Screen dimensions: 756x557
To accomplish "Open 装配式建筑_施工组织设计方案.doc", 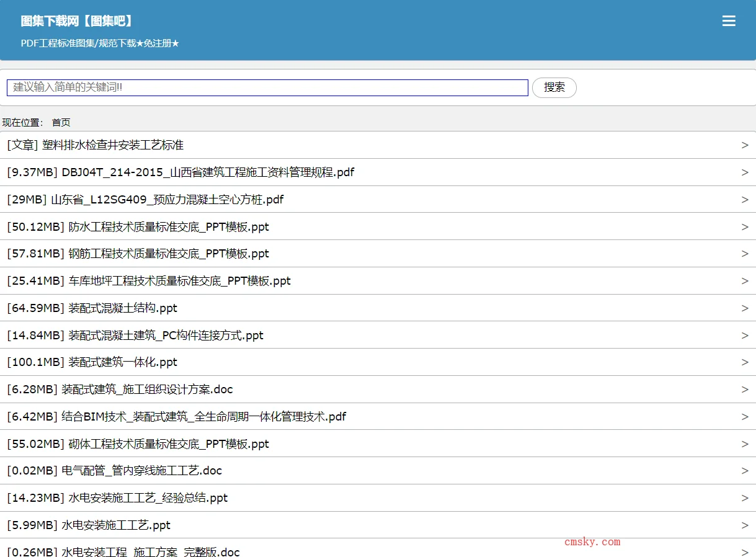I will 378,390.
